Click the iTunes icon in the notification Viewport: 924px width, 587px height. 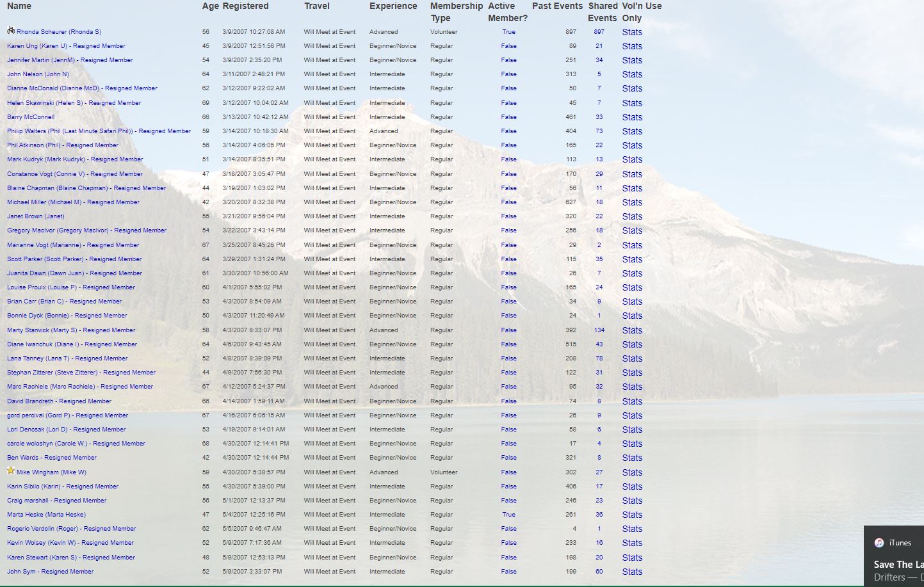point(879,543)
